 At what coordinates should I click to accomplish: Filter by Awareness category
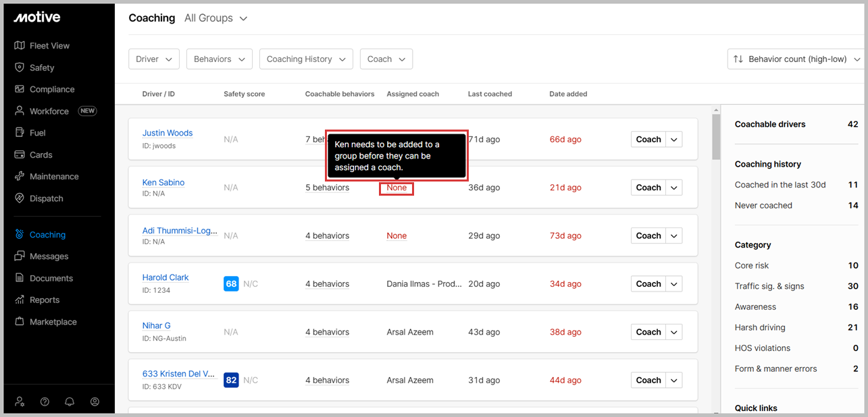click(x=796, y=307)
